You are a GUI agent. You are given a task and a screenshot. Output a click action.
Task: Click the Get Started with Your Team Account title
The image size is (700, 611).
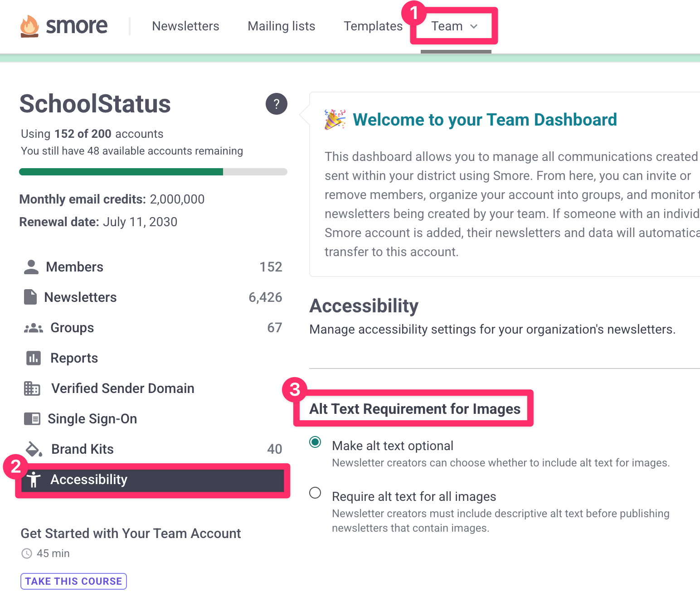click(x=131, y=533)
